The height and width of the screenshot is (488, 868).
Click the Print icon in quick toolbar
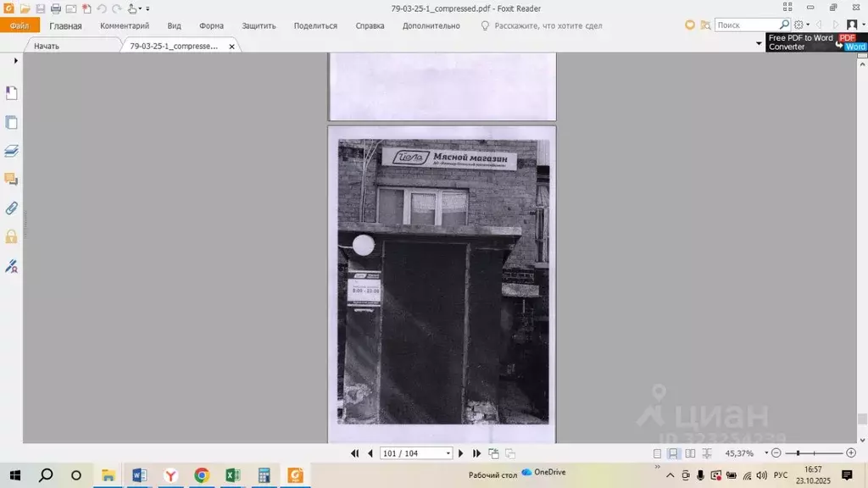tap(55, 8)
